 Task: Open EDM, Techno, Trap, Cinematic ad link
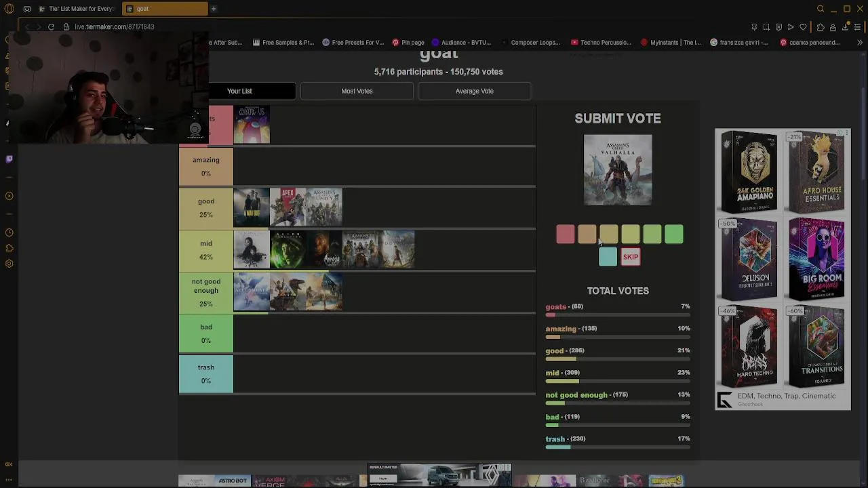point(787,396)
